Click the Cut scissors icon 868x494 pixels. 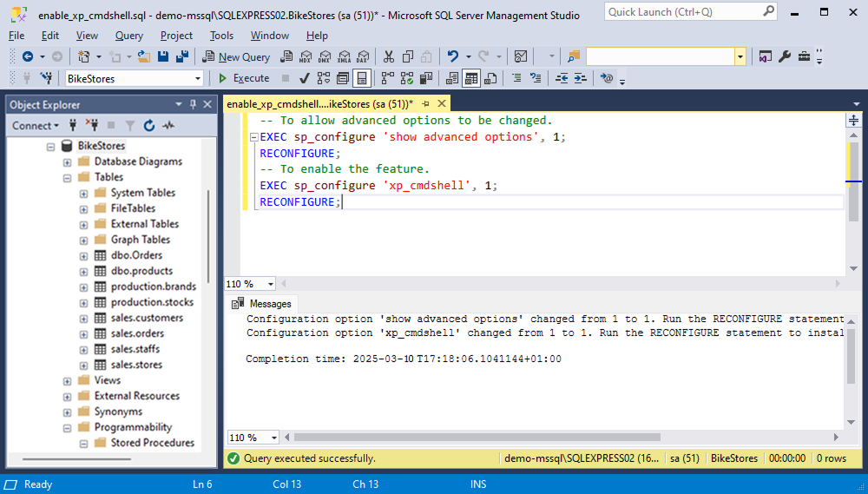[x=389, y=56]
